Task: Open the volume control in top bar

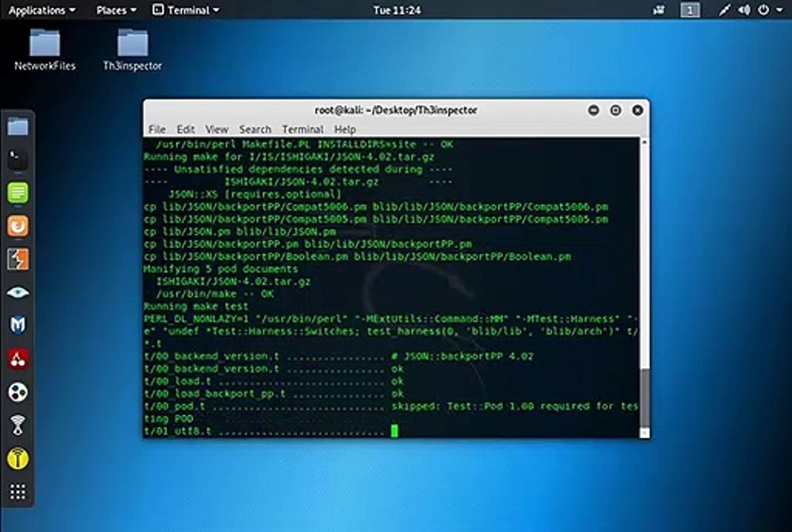Action: [744, 10]
